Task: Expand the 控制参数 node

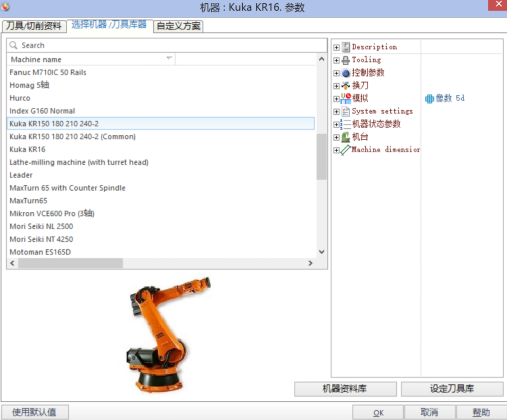Action: click(336, 73)
